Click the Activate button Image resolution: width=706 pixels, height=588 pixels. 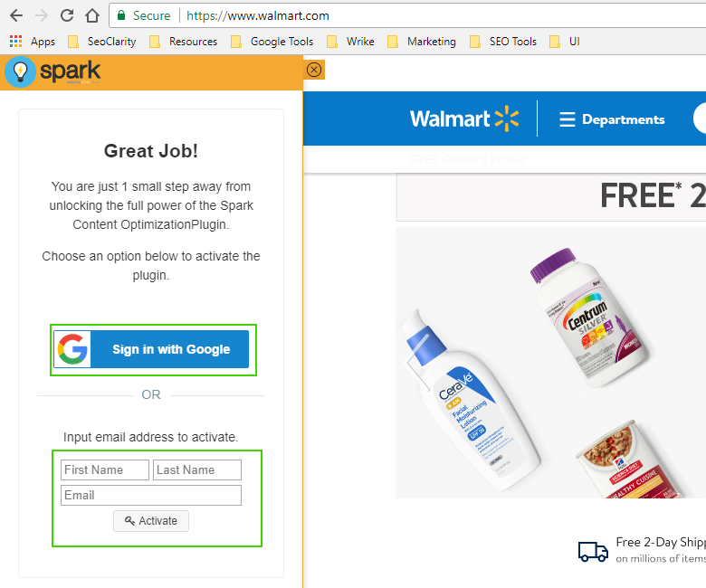click(151, 521)
